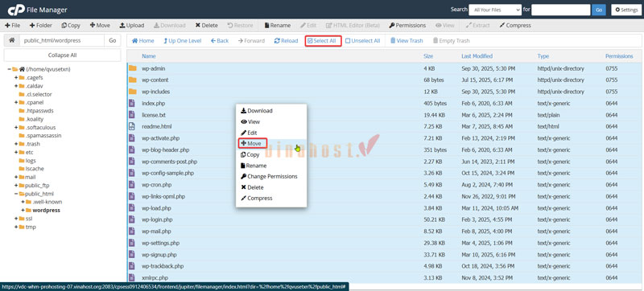Click the xmlrpc.php file icon
Screen dimensions: 644x291
(x=132, y=277)
